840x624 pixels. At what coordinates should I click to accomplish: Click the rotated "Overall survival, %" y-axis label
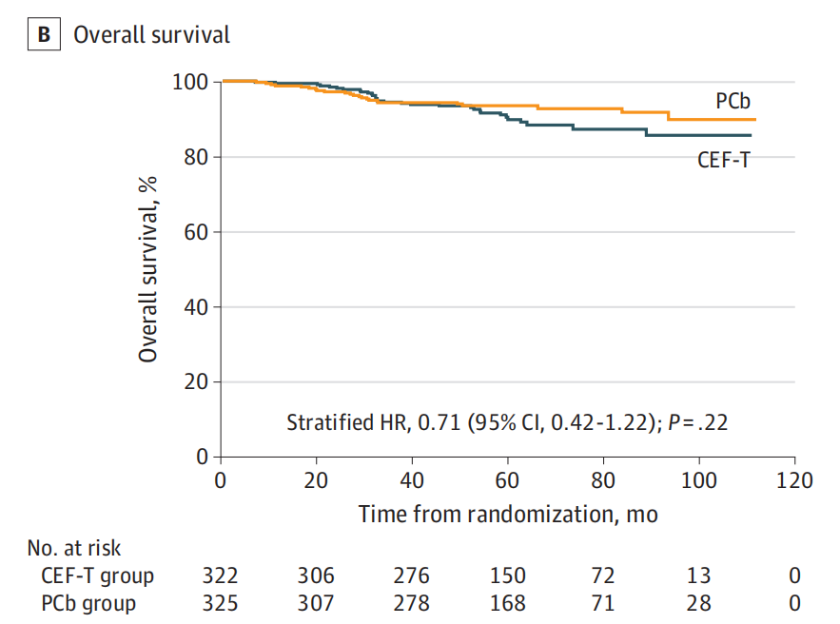click(x=148, y=268)
